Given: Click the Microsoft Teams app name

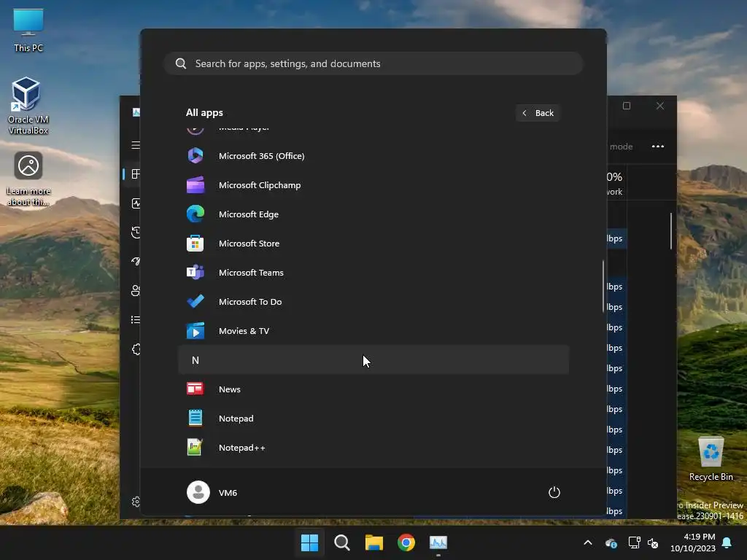Looking at the screenshot, I should (x=251, y=273).
